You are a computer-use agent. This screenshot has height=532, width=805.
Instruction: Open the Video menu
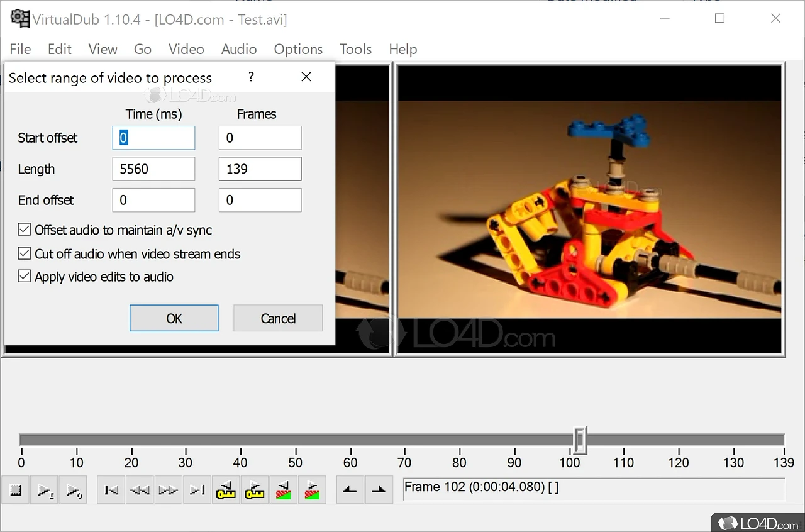(x=186, y=49)
